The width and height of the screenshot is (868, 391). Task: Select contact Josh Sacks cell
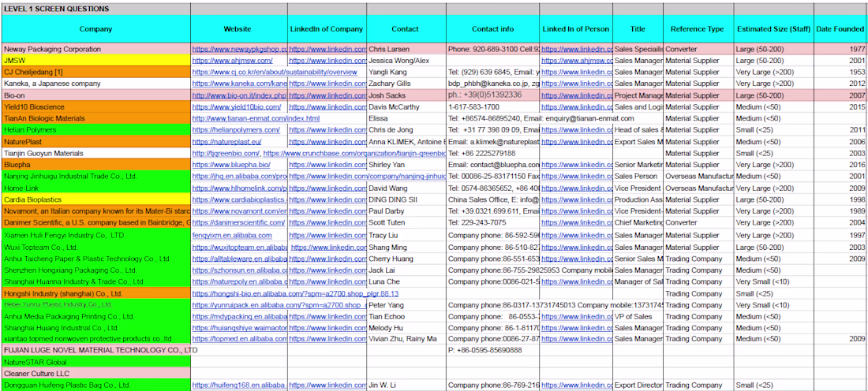(406, 95)
